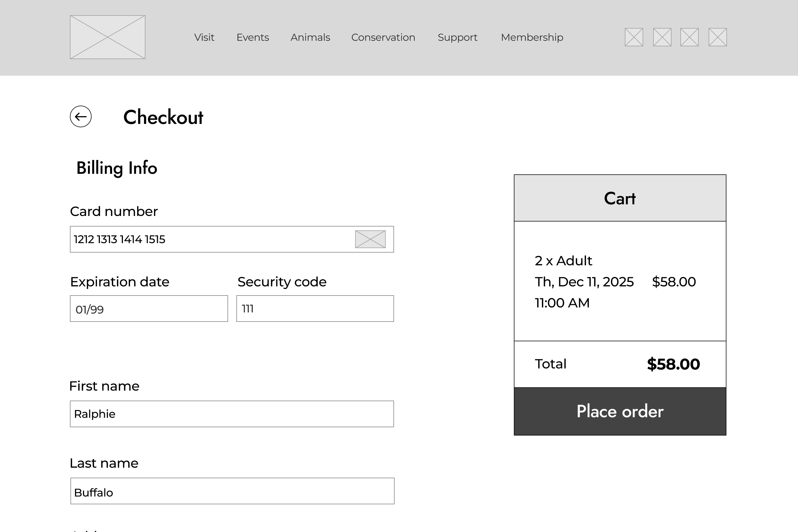Open the Visit menu
The image size is (798, 532).
pyautogui.click(x=204, y=37)
